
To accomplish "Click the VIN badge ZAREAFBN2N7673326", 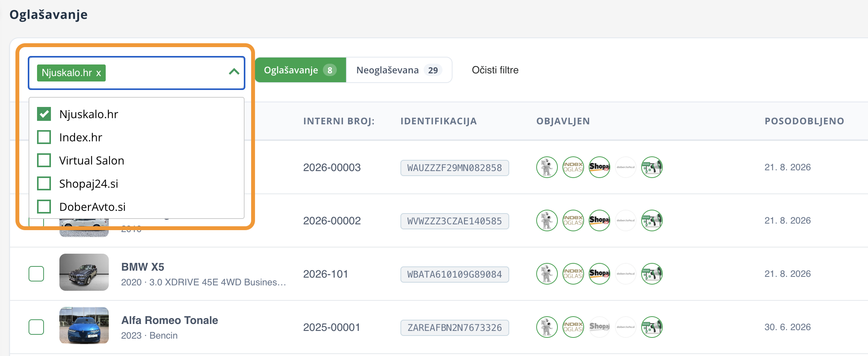I will pyautogui.click(x=455, y=328).
